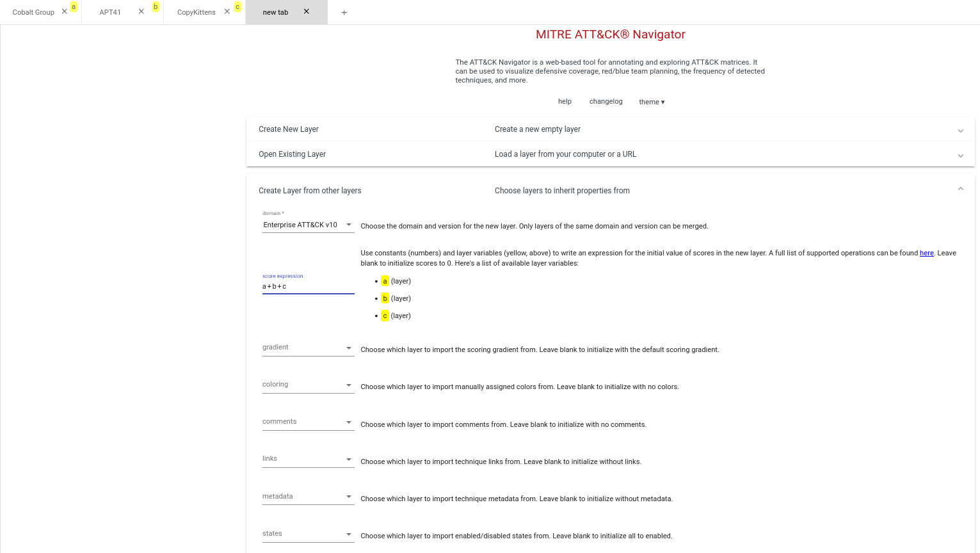This screenshot has width=980, height=553.
Task: Click the yellow 'b' variable badge on APT41 tab
Action: [x=156, y=6]
